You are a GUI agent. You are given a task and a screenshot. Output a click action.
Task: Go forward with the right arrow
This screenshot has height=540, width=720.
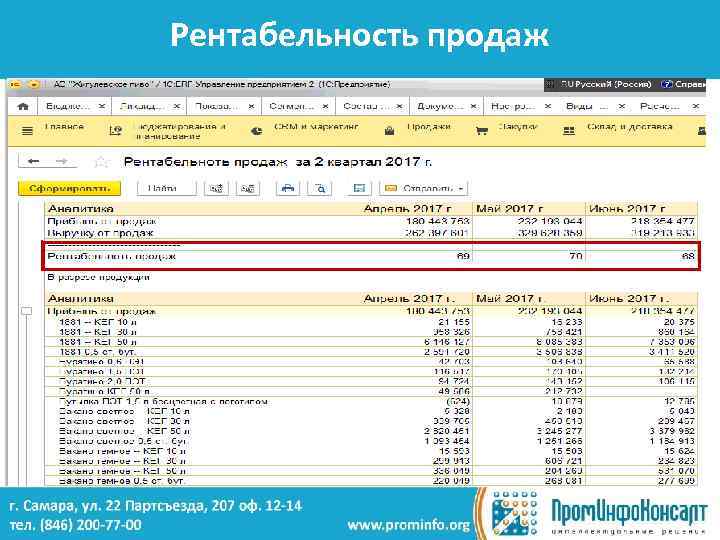tap(62, 161)
